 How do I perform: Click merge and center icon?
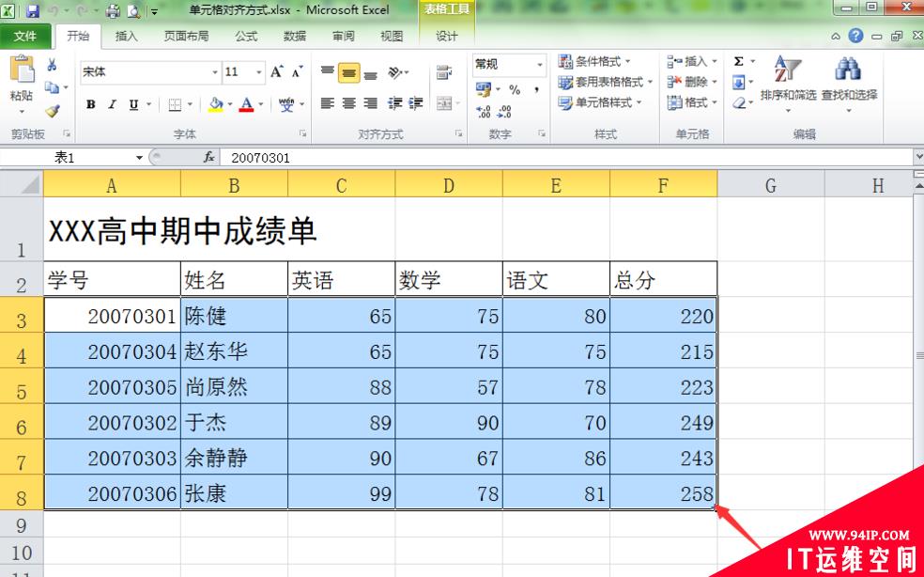tap(444, 103)
